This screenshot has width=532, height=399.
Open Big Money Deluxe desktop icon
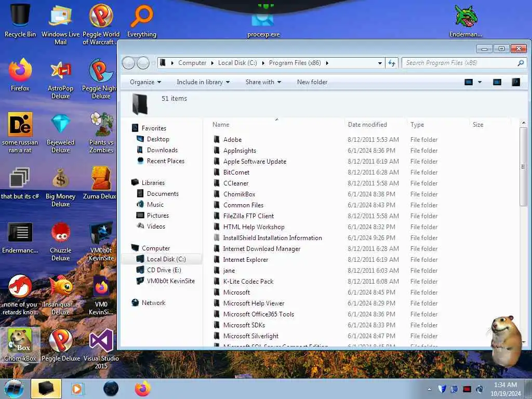60,187
